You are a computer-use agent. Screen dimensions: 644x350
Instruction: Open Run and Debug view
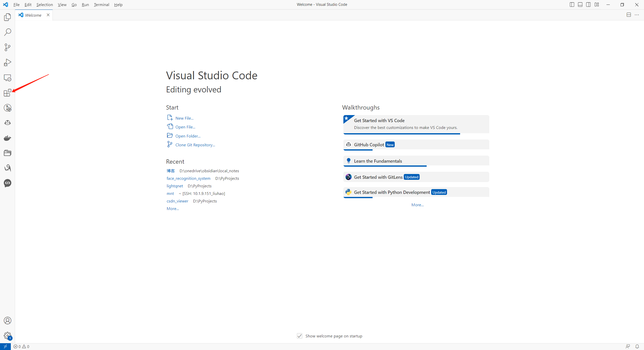8,62
